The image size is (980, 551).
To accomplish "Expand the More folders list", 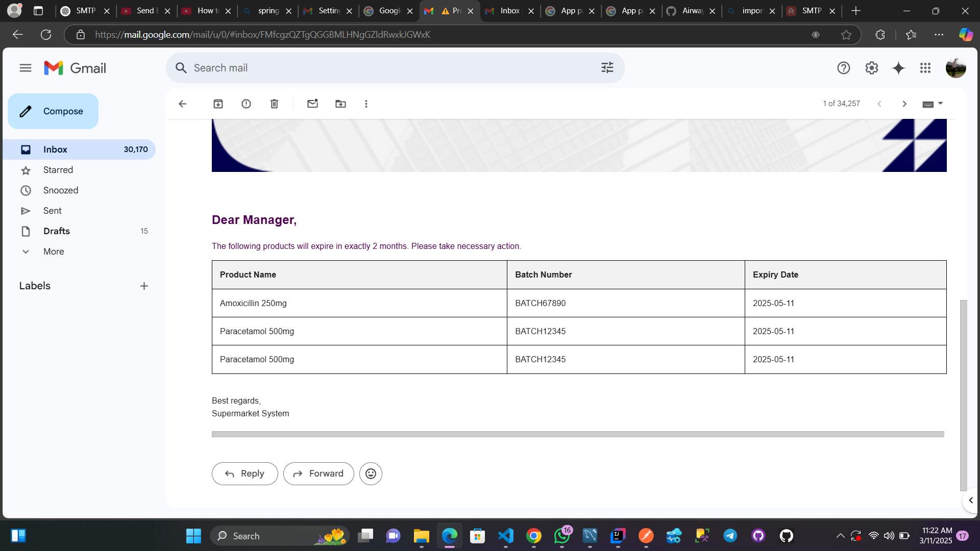I will (53, 252).
